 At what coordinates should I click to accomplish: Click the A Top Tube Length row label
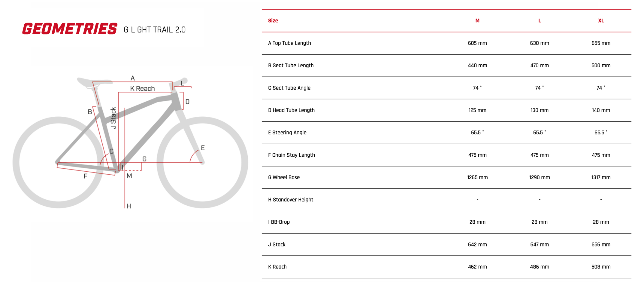pos(289,43)
